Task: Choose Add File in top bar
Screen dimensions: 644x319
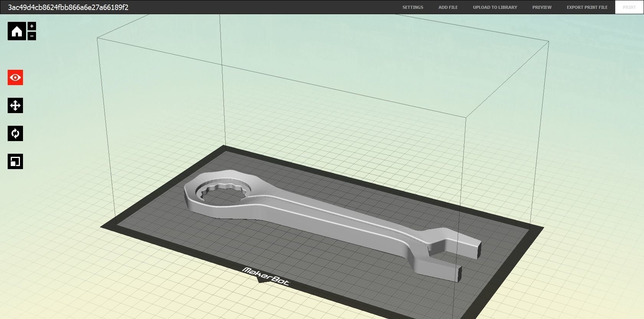Action: (x=448, y=7)
